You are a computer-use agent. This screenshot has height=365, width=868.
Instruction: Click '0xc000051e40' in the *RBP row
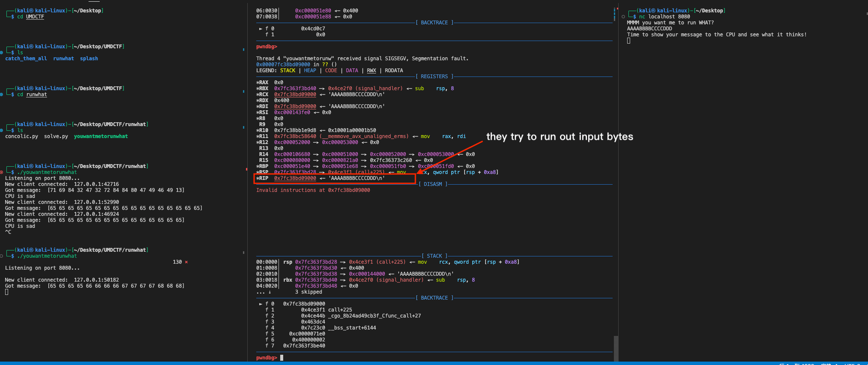(292, 166)
